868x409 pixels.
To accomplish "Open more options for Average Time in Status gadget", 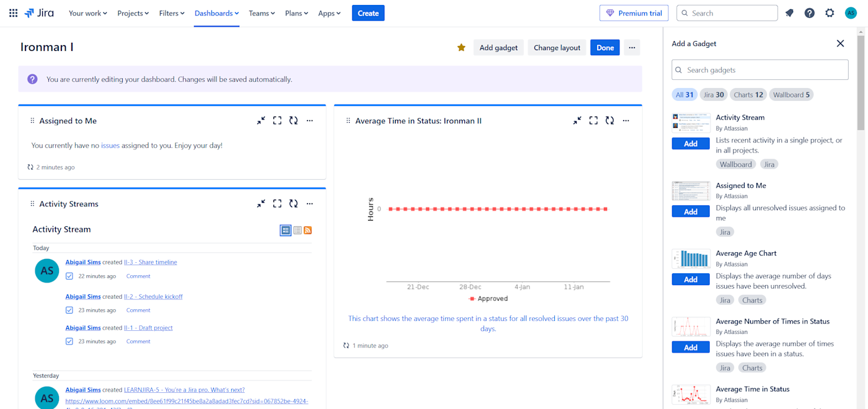I will (626, 121).
